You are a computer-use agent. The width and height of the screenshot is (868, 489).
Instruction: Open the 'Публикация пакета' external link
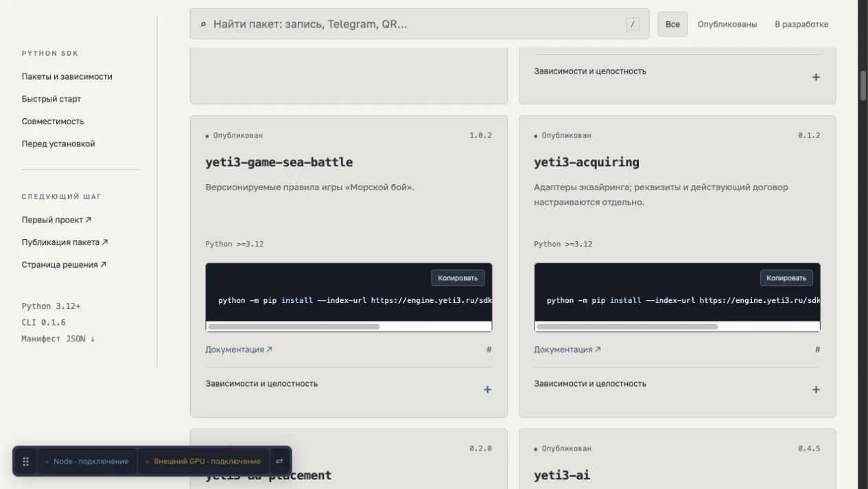(x=64, y=242)
